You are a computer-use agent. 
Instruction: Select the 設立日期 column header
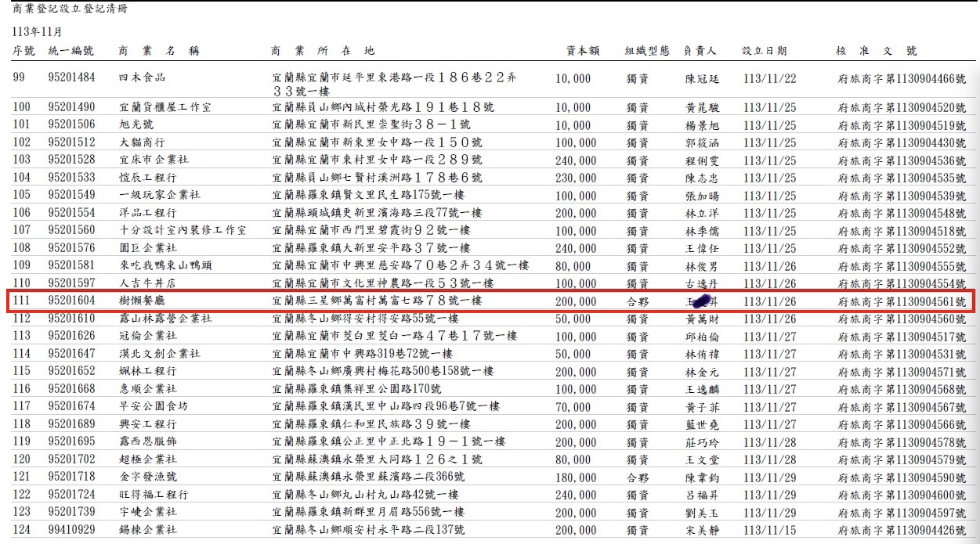click(764, 51)
